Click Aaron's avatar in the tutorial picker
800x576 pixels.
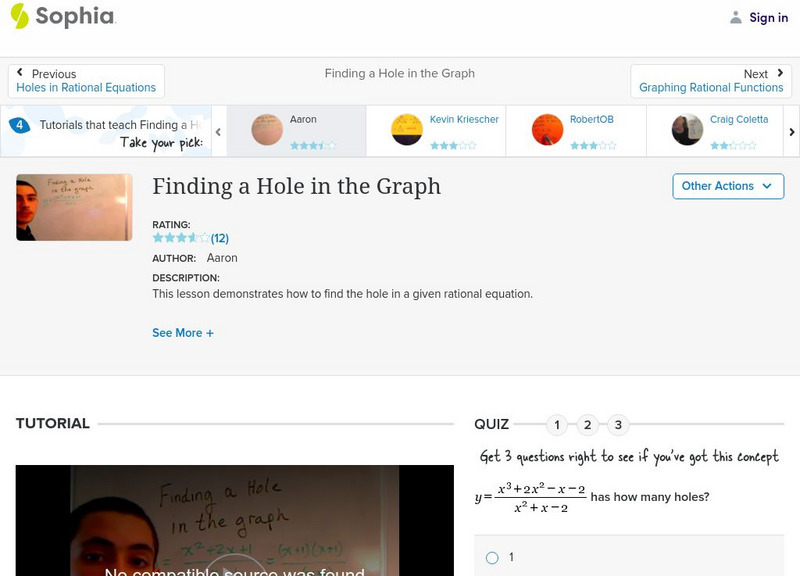[x=265, y=128]
